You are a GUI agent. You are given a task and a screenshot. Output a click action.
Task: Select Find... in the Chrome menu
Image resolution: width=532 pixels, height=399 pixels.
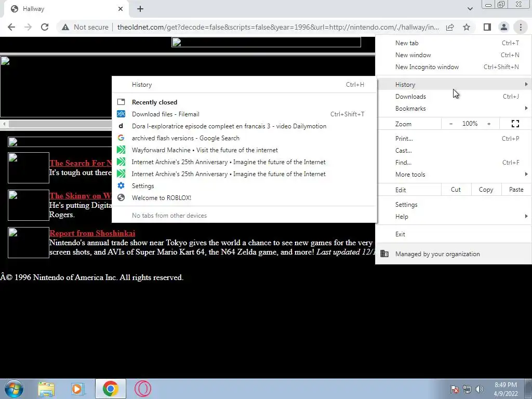tap(453, 162)
